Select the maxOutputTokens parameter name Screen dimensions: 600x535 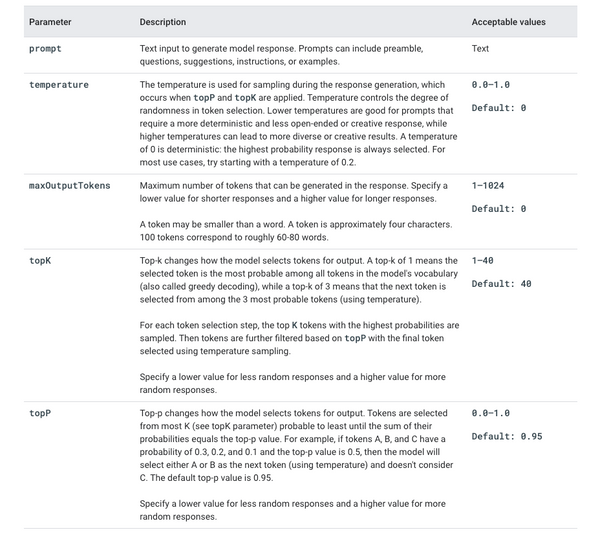point(70,186)
